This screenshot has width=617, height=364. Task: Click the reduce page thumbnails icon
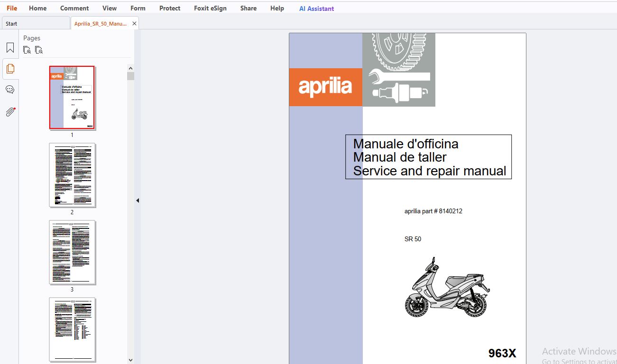(x=39, y=50)
